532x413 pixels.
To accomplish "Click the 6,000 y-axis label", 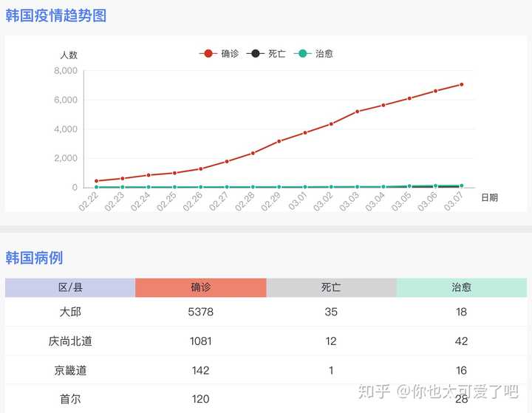I will (66, 100).
